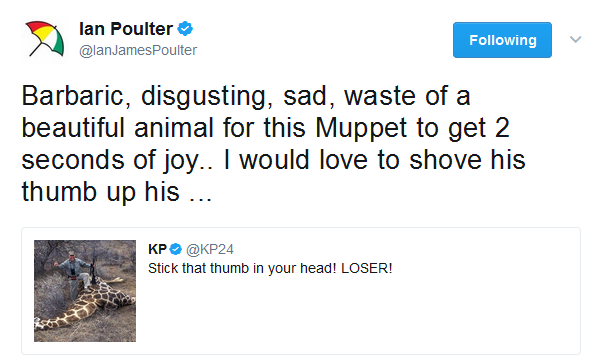
Task: Open the giraffe photo thumbnail
Action: tap(85, 291)
